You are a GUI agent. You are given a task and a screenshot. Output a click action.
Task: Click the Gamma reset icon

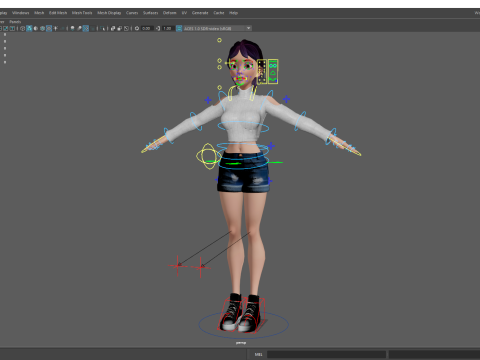click(158, 28)
